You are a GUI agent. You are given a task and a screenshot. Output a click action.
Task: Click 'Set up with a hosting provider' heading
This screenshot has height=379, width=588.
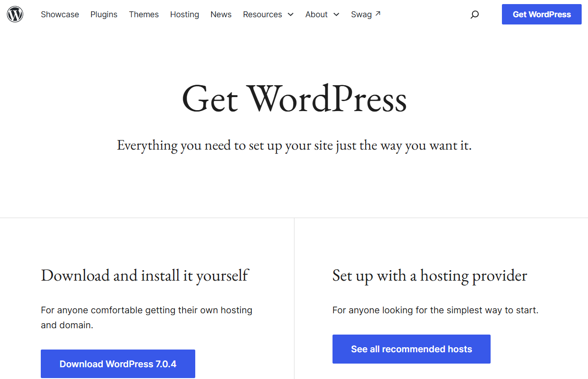(x=430, y=276)
